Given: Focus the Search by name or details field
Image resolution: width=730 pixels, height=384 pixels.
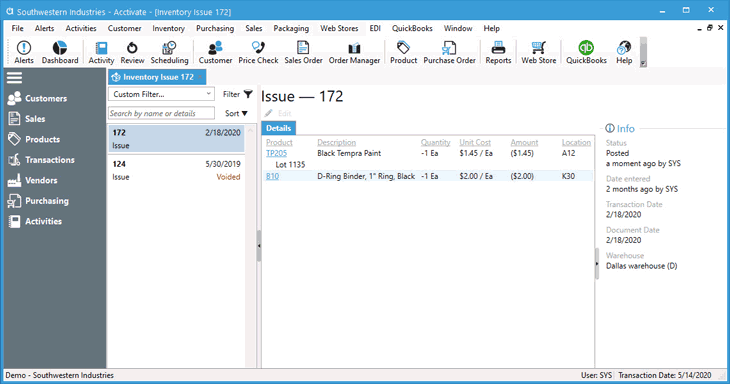Looking at the screenshot, I should [161, 113].
